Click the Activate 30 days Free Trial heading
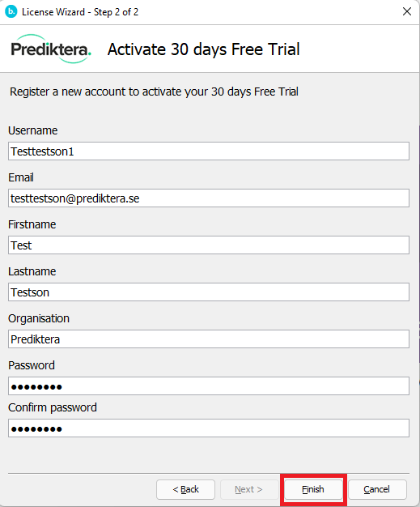420x507 pixels. [204, 49]
